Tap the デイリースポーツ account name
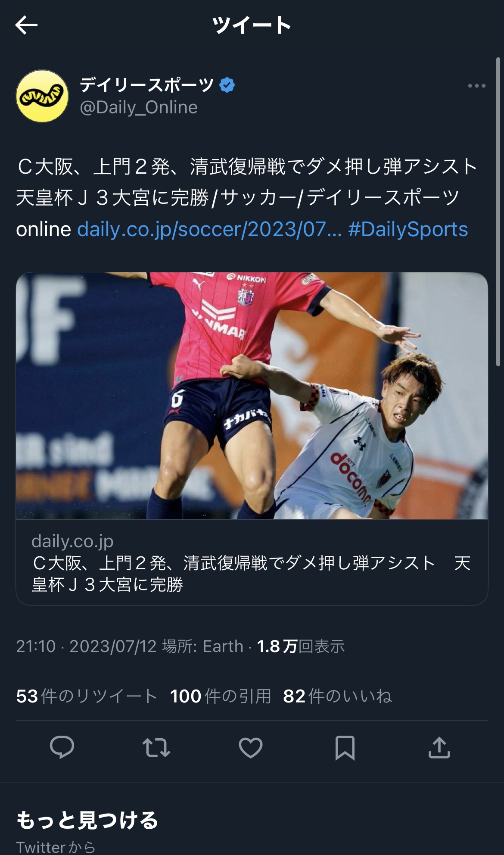 147,85
